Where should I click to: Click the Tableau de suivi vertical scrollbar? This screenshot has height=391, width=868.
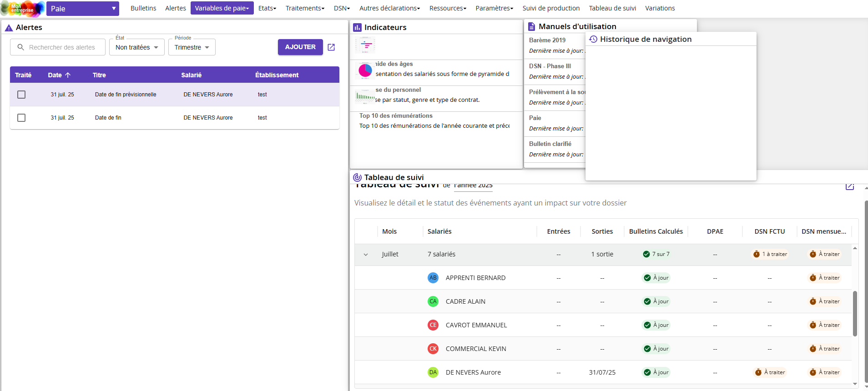pos(855,314)
